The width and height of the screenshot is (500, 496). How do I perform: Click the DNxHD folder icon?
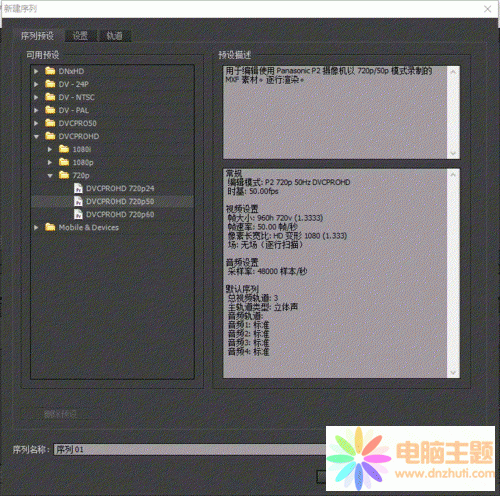50,71
